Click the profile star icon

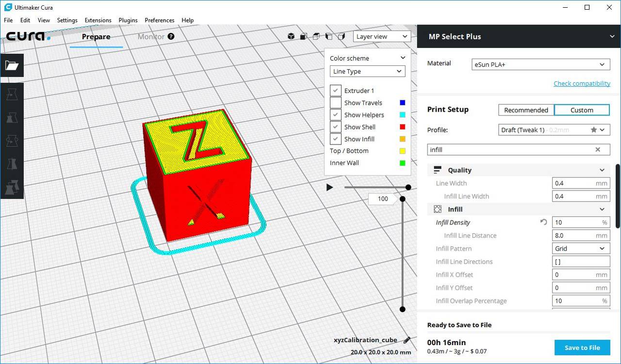[x=594, y=130]
